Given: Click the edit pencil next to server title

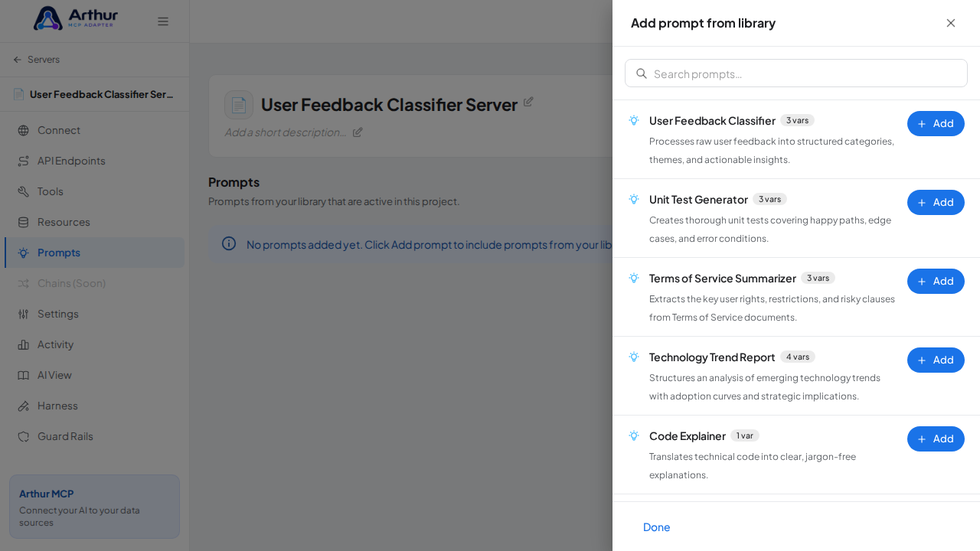Looking at the screenshot, I should [x=528, y=102].
